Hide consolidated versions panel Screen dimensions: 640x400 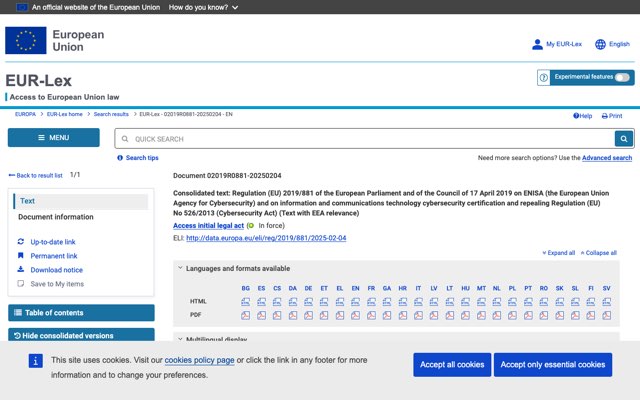point(81,335)
